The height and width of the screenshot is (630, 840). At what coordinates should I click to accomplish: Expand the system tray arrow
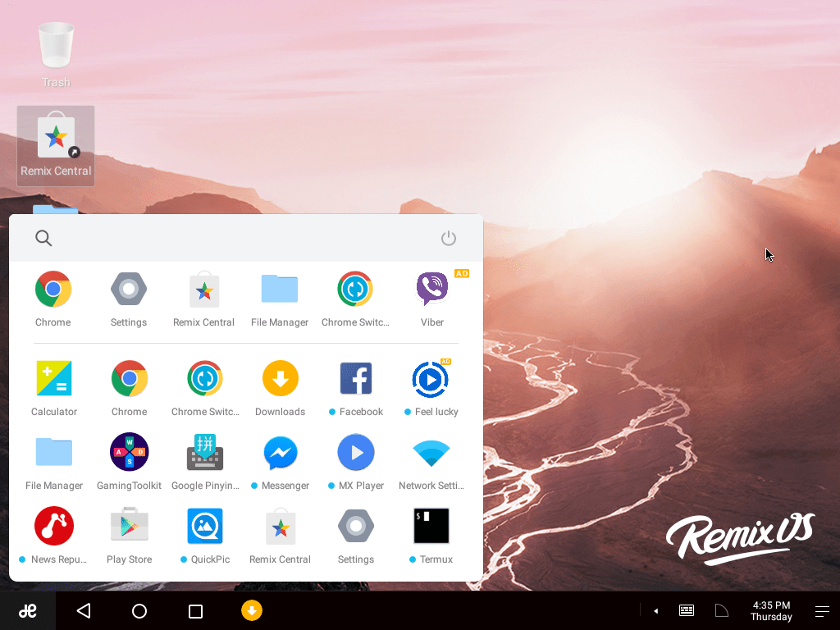[655, 610]
